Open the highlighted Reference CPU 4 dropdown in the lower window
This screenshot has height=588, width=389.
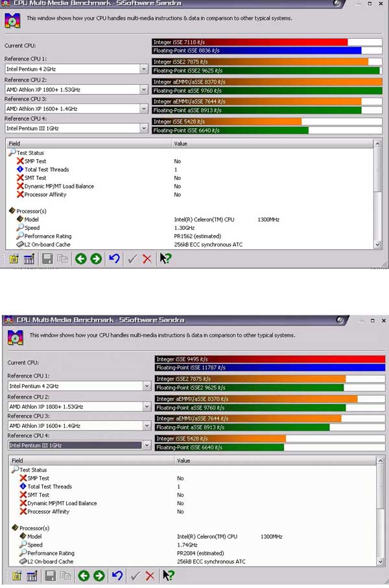coord(147,445)
